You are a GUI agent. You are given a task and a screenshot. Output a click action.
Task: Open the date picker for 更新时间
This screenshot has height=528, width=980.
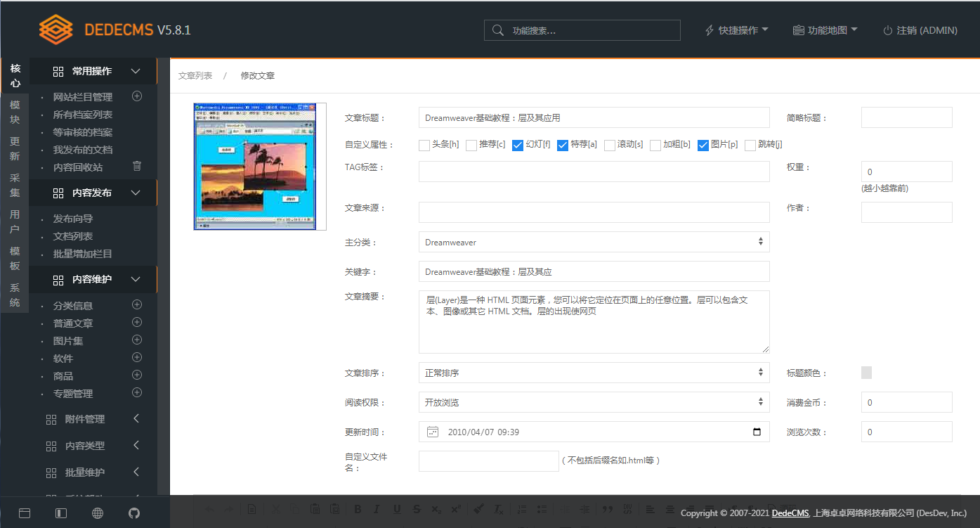[x=757, y=432]
